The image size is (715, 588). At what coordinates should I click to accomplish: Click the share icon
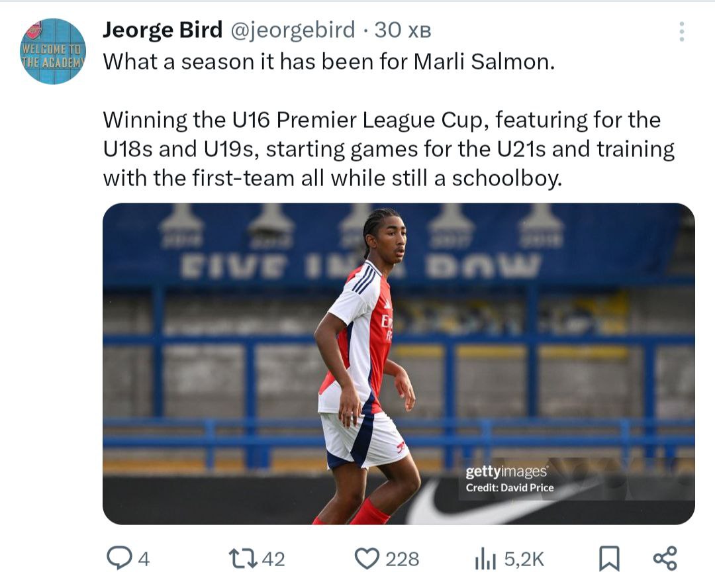[x=665, y=558]
